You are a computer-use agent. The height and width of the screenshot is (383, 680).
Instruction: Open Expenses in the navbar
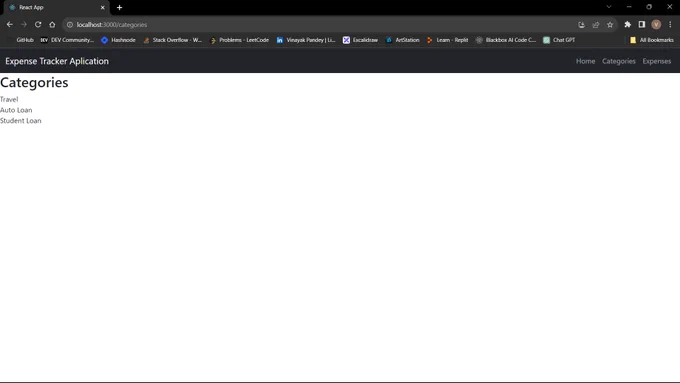click(x=657, y=61)
